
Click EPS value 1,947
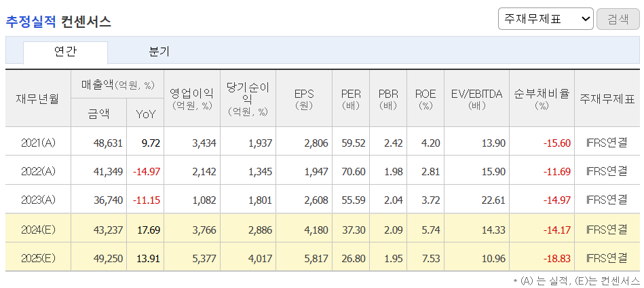316,171
